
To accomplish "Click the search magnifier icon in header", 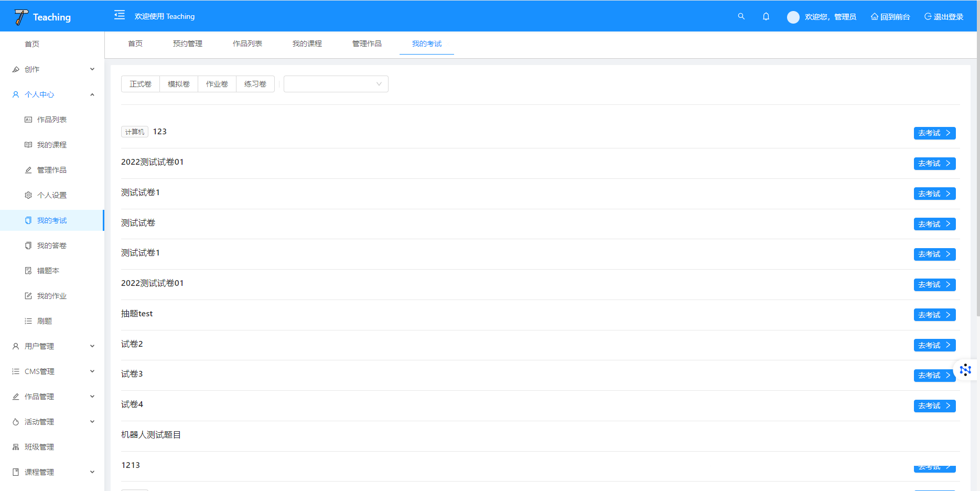I will [x=741, y=16].
